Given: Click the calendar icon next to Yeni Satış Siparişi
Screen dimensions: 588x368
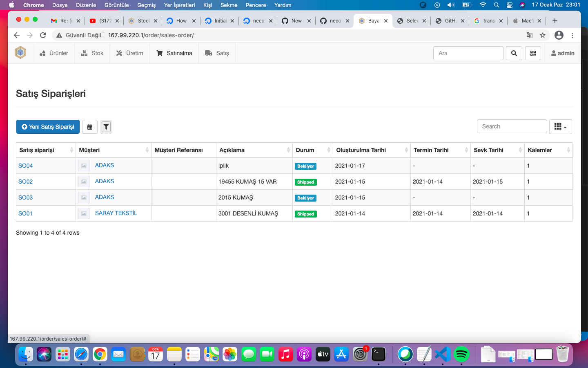Looking at the screenshot, I should 90,127.
